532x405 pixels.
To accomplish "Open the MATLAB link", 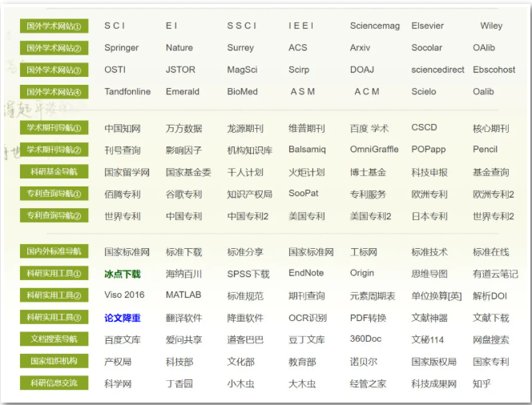I will [x=183, y=295].
